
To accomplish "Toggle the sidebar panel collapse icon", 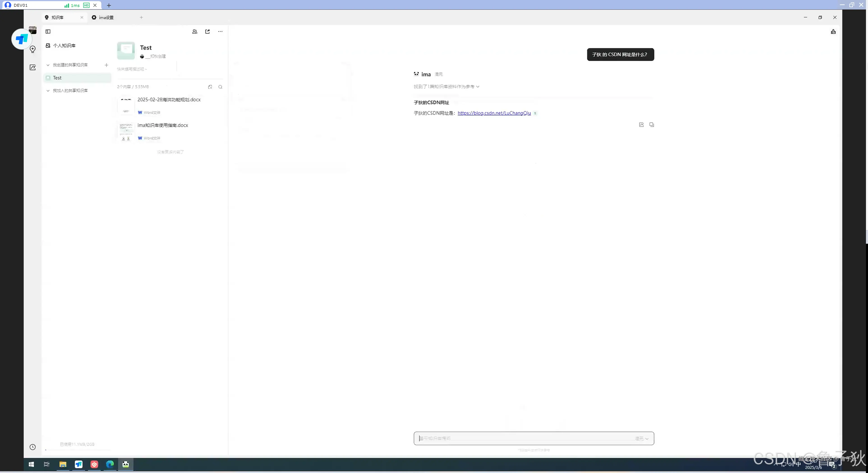I will tap(48, 31).
